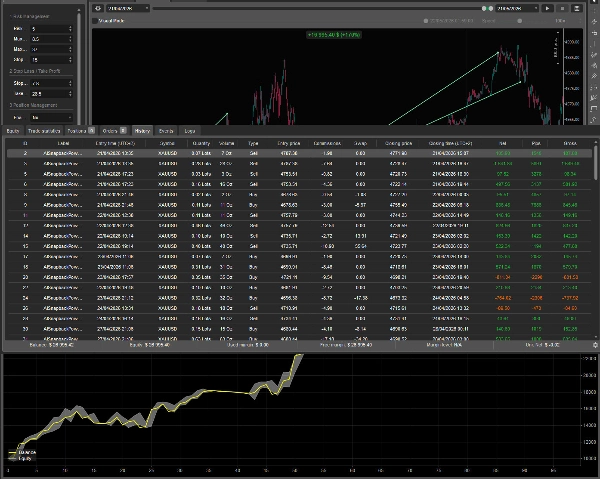The height and width of the screenshot is (479, 600).
Task: Open the Positions tab
Action: [x=81, y=131]
